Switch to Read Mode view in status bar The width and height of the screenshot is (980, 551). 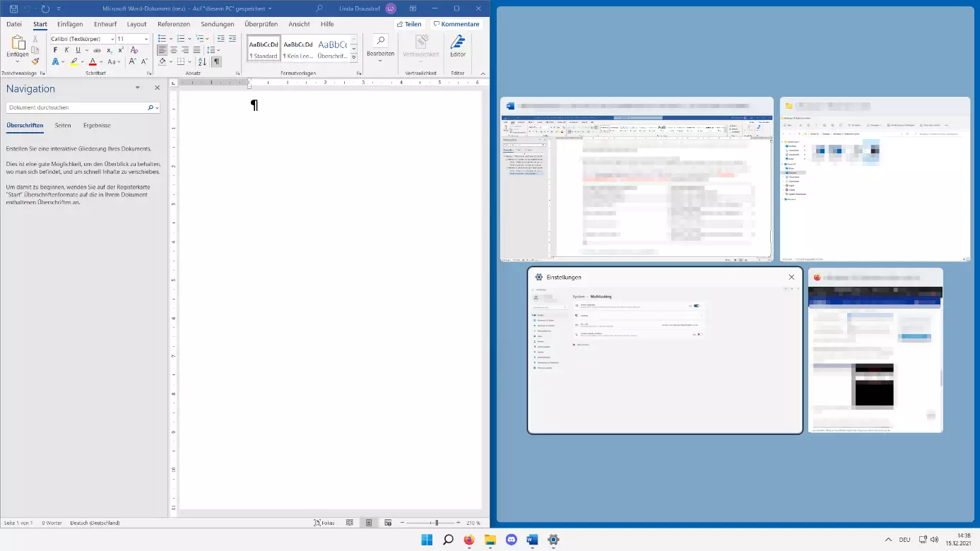coord(350,523)
